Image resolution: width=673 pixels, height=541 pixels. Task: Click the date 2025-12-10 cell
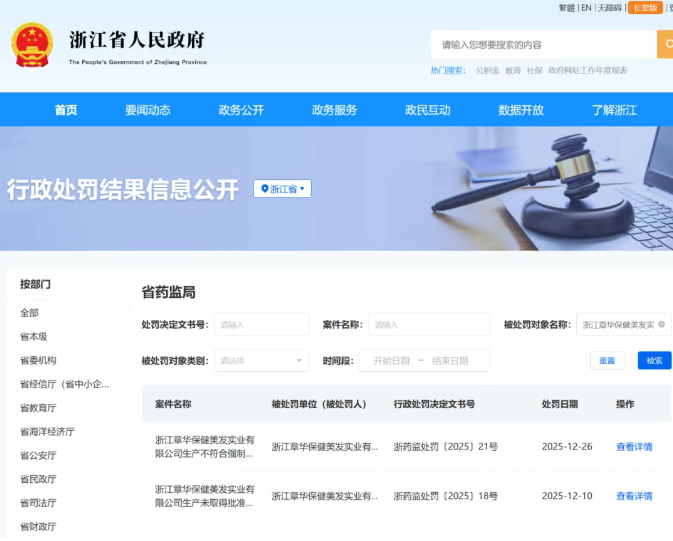click(567, 496)
